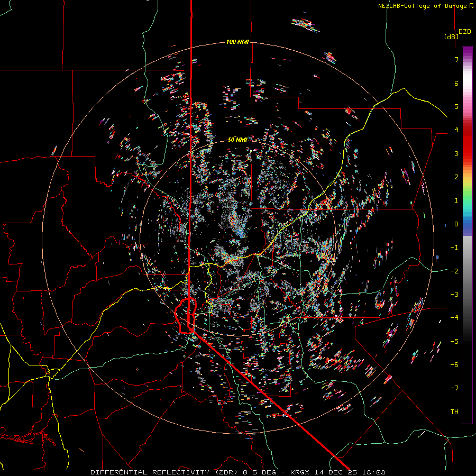The image size is (476, 476).
Task: Click the 0.5 DEG elevation angle text
Action: click(259, 472)
